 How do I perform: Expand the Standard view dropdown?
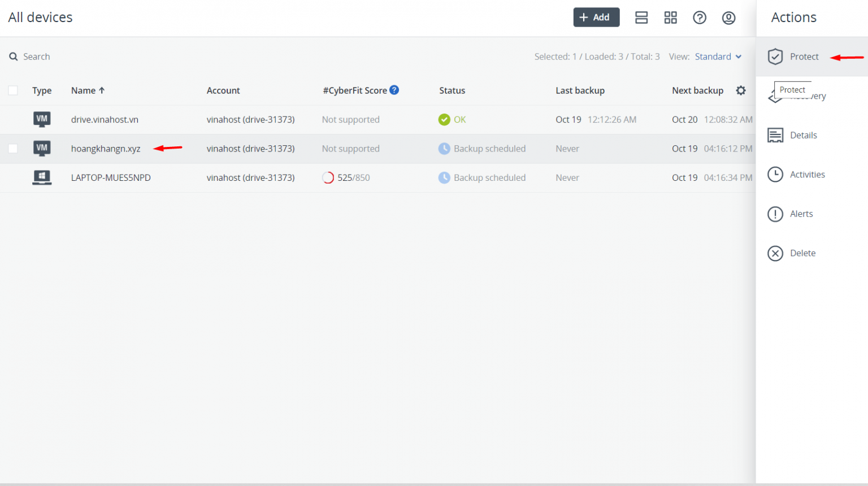(718, 57)
